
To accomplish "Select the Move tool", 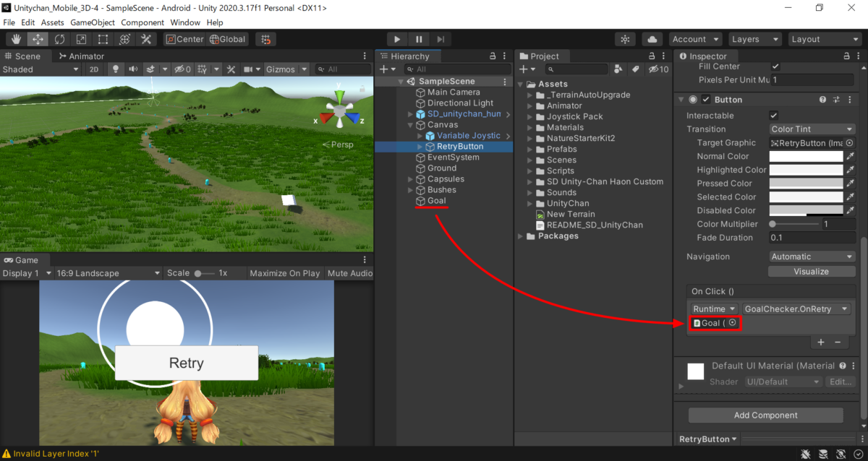I will tap(38, 39).
